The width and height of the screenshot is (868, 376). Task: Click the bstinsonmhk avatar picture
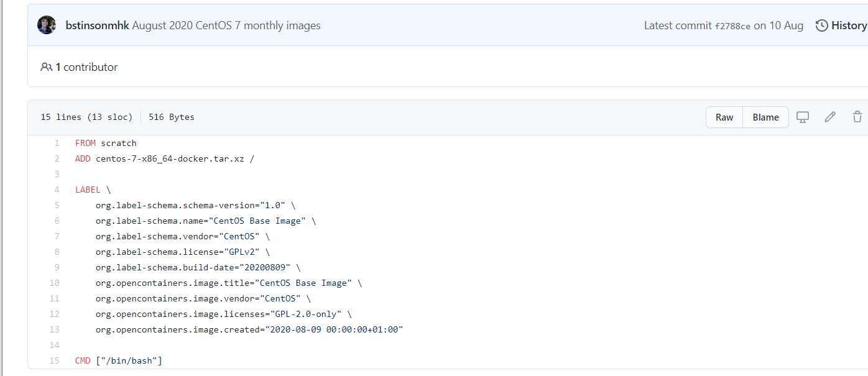click(x=47, y=25)
